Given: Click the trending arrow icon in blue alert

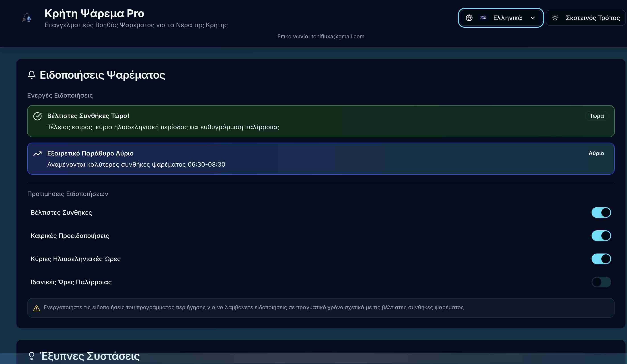Looking at the screenshot, I should 38,154.
